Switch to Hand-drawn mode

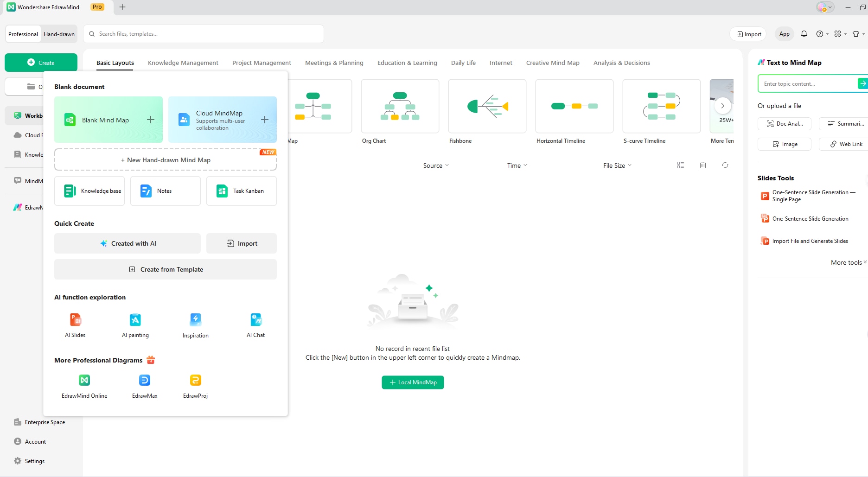(59, 34)
